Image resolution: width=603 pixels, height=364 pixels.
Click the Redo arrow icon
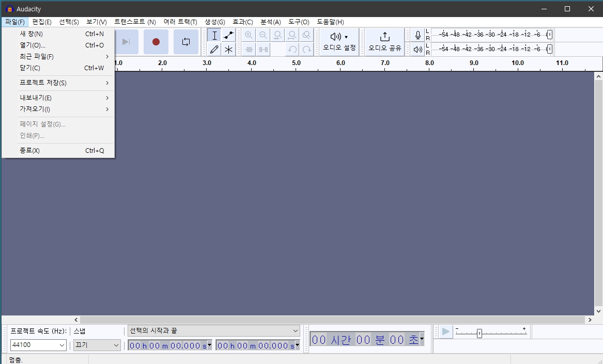pyautogui.click(x=306, y=49)
